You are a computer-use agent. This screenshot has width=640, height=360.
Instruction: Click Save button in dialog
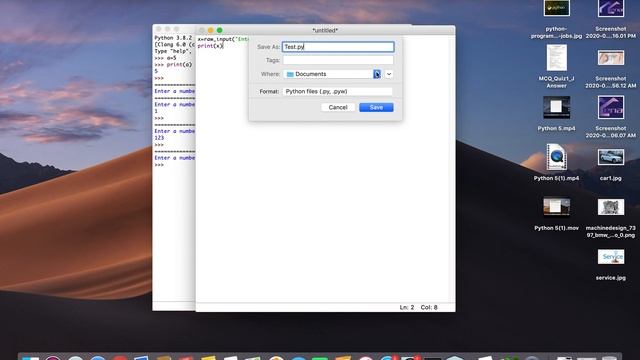(376, 107)
